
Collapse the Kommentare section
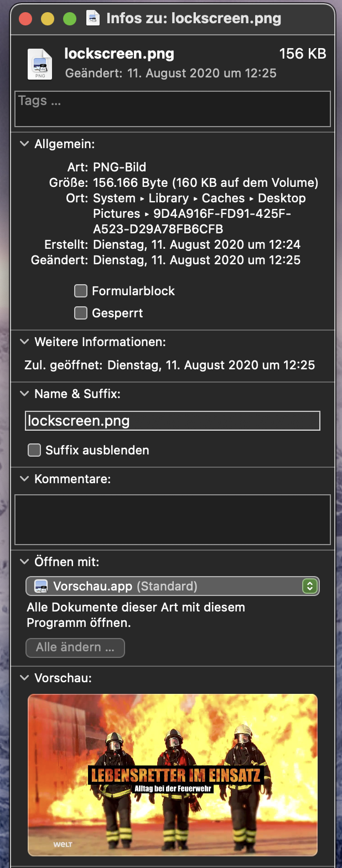tap(24, 479)
